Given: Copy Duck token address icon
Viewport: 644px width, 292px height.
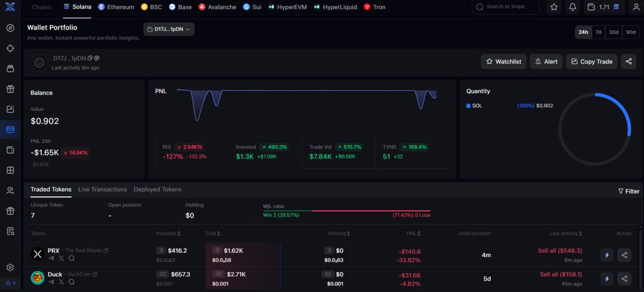Looking at the screenshot, I should tap(94, 274).
